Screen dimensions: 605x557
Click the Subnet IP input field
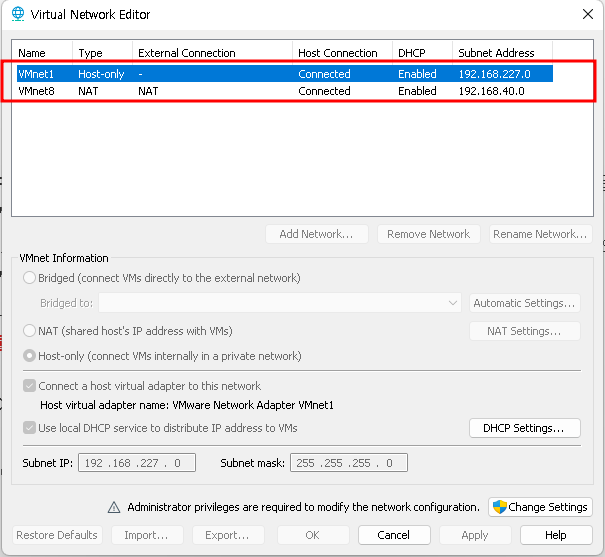(x=137, y=462)
